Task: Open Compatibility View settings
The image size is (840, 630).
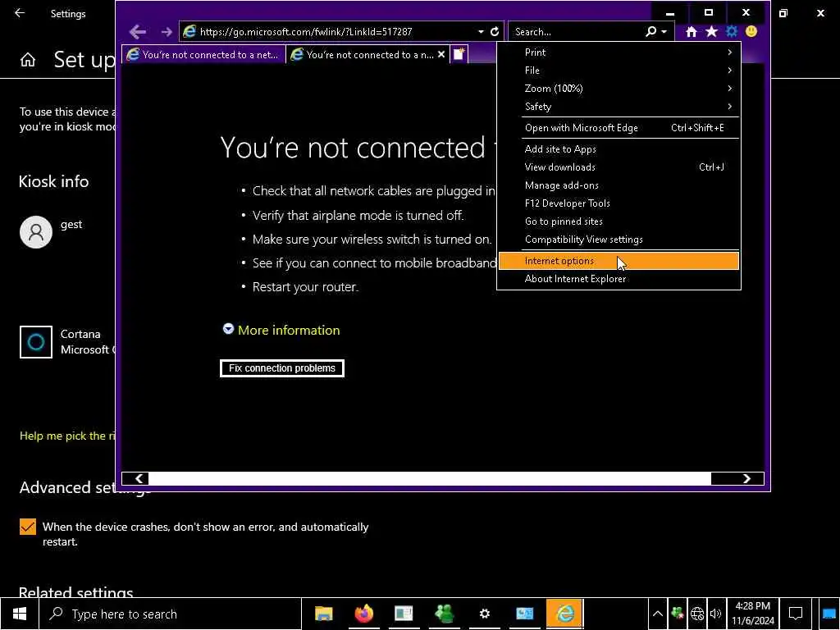Action: point(619,240)
